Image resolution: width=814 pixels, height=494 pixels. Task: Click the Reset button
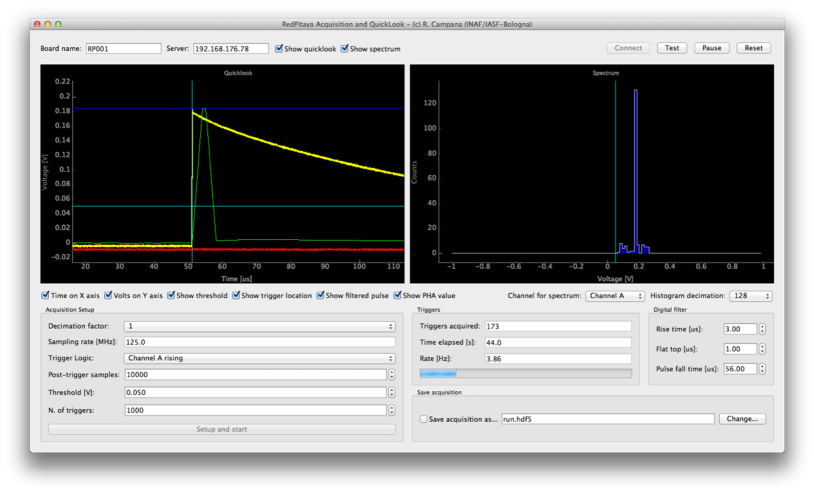tap(753, 48)
